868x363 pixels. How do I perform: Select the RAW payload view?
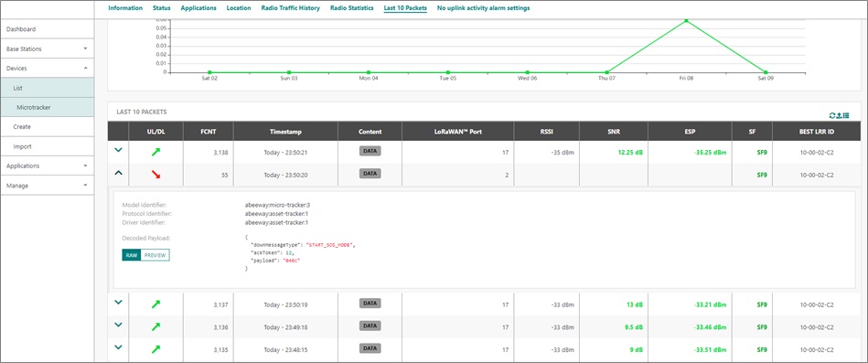pyautogui.click(x=131, y=255)
